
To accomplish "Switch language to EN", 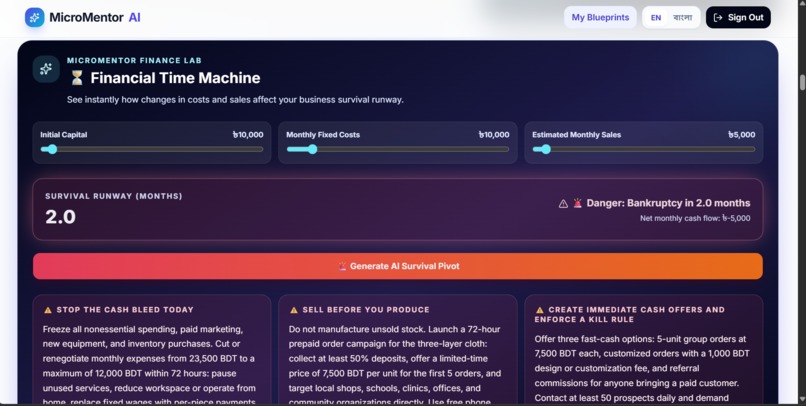I will (656, 17).
